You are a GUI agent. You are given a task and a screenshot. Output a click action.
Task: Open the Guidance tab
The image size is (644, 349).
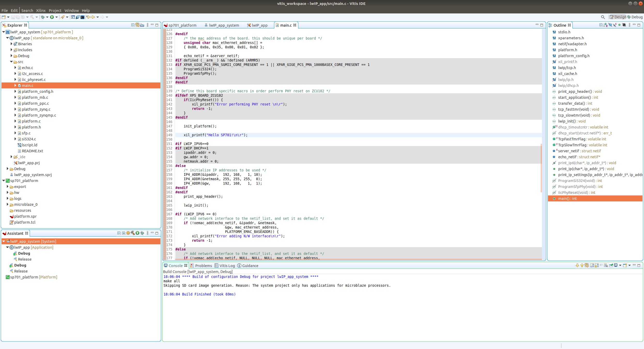click(247, 266)
